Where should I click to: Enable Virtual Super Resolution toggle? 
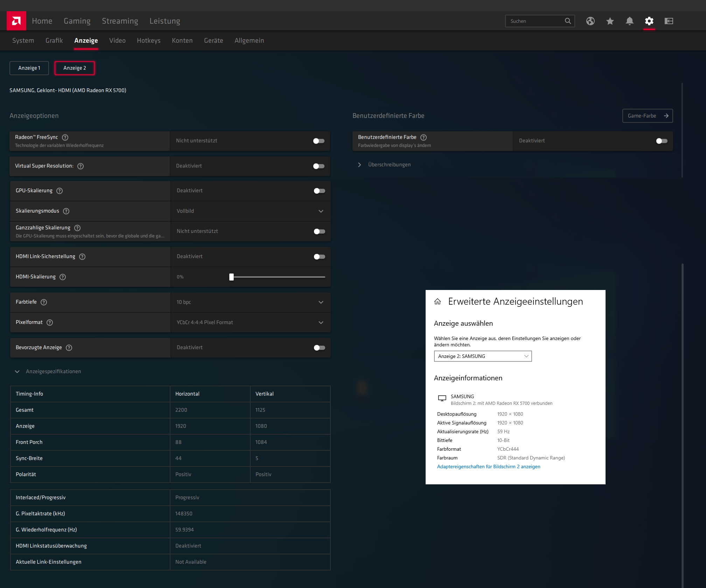[x=319, y=166]
